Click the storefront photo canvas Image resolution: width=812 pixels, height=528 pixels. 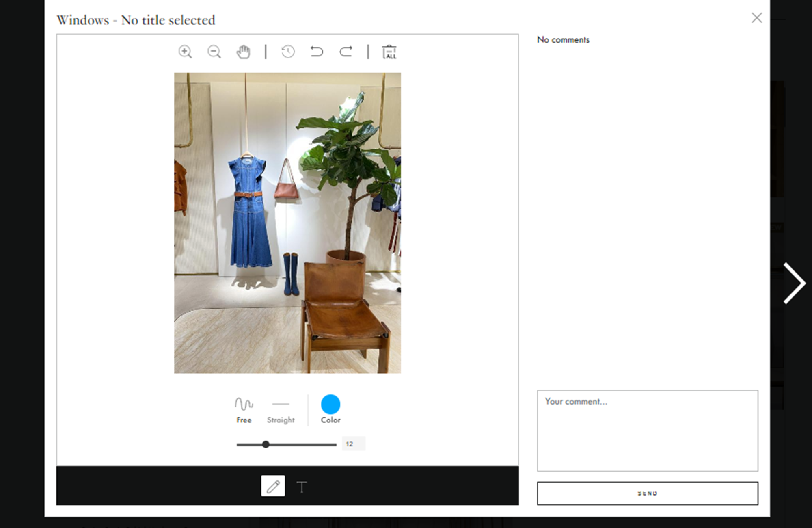[x=287, y=223]
